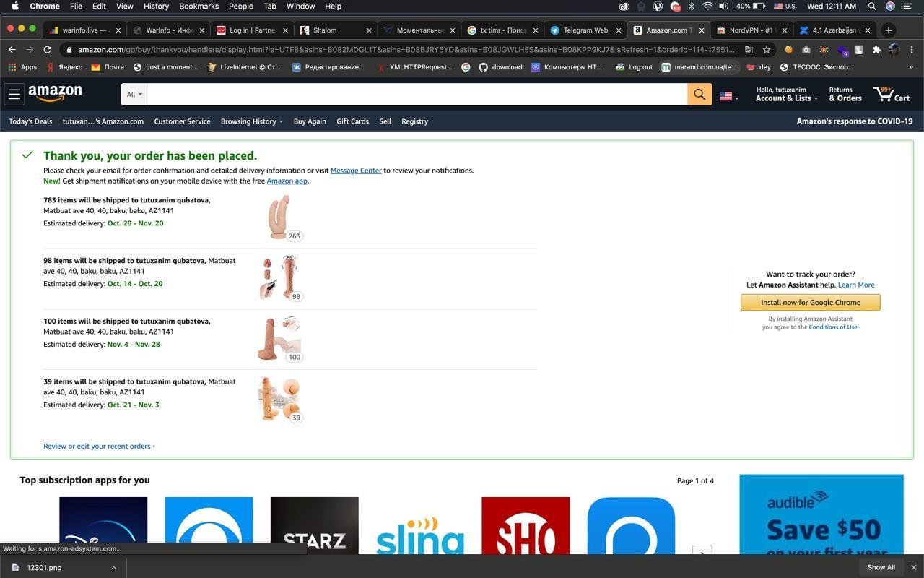Open the Apps bookmark shortcut
Image resolution: width=924 pixels, height=578 pixels.
coord(23,67)
